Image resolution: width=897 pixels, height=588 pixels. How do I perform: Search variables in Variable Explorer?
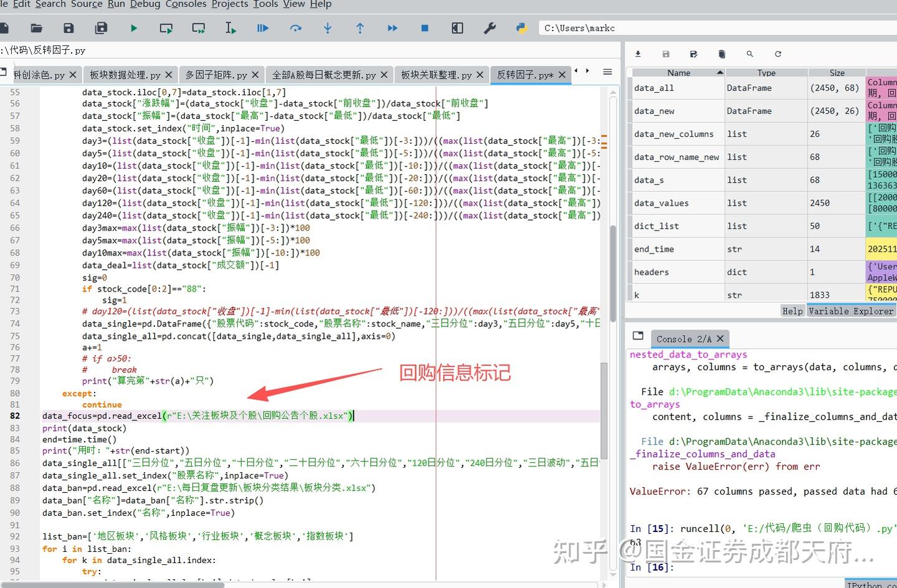coord(750,54)
